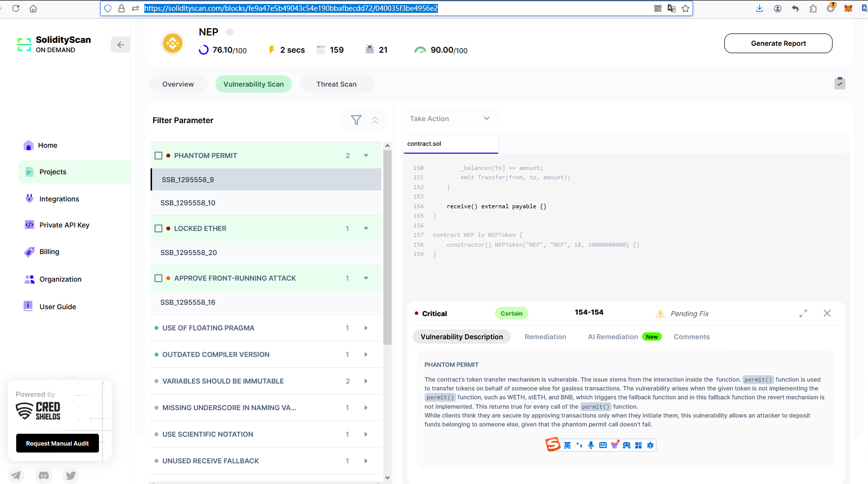Expand the USE OF FLOATING PRAGMA group
This screenshot has height=484, width=868.
pyautogui.click(x=366, y=328)
